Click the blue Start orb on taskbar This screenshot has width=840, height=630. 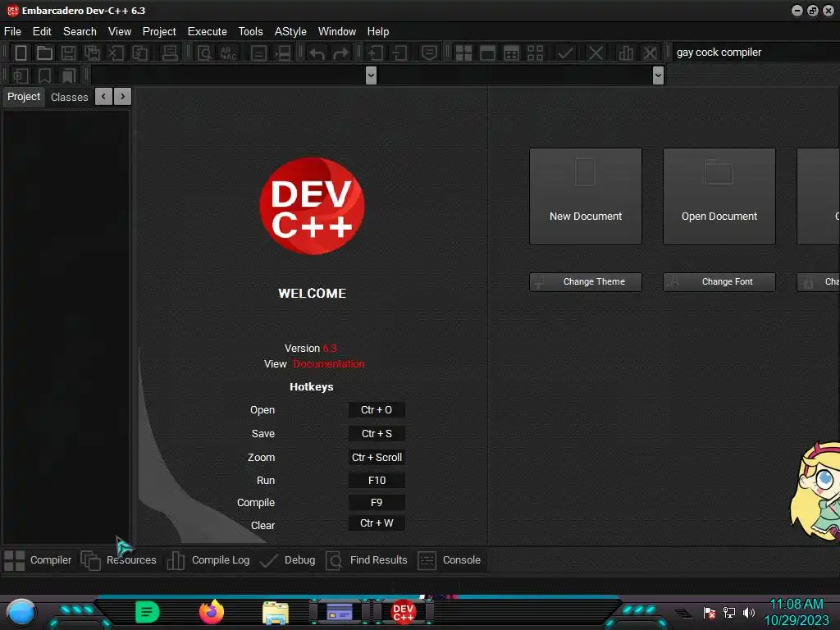point(21,612)
